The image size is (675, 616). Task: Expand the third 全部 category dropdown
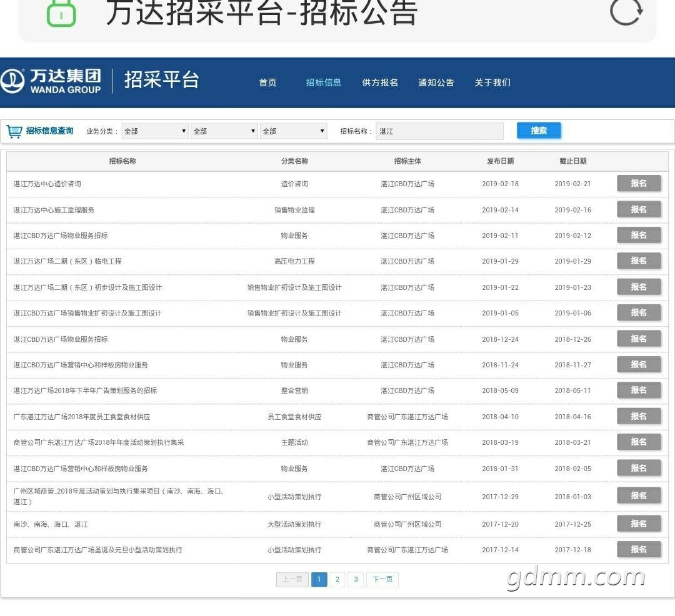tap(294, 131)
